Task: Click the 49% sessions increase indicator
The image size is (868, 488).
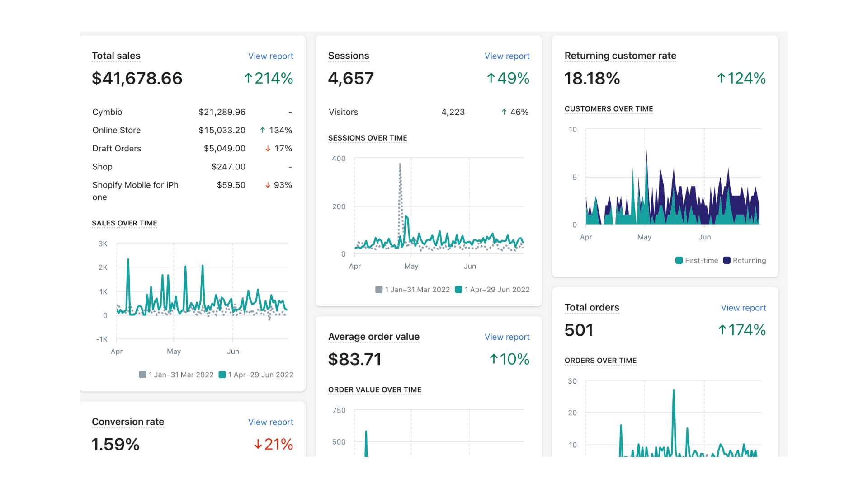Action: click(508, 79)
